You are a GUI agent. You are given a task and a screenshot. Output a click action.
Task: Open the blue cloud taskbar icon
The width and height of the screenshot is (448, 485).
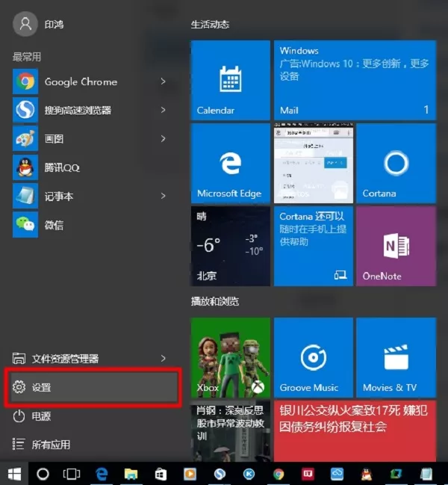coord(337,474)
